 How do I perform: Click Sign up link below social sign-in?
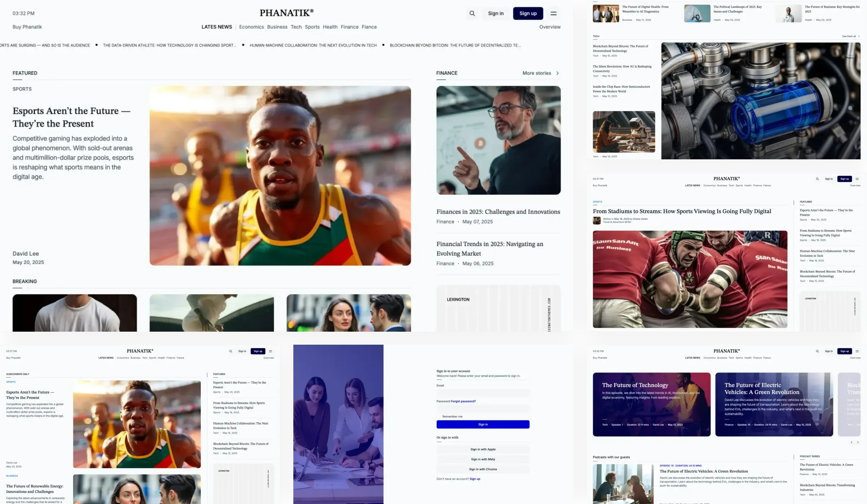point(475,479)
